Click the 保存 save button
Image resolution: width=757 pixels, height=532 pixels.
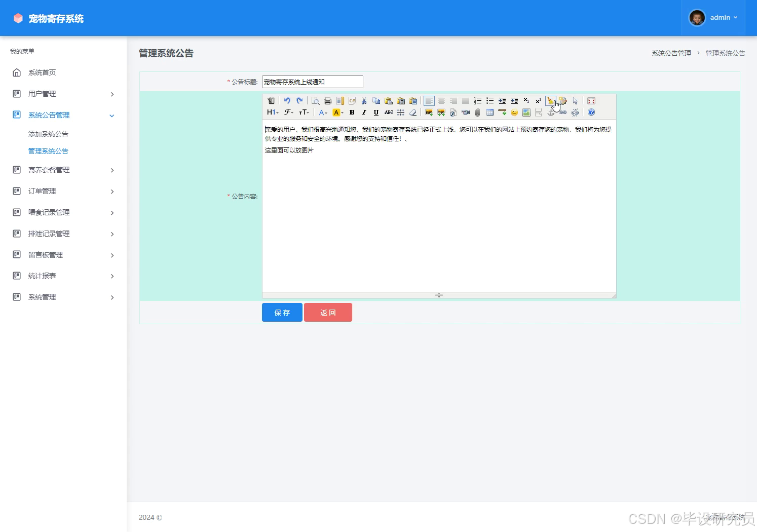pos(282,313)
